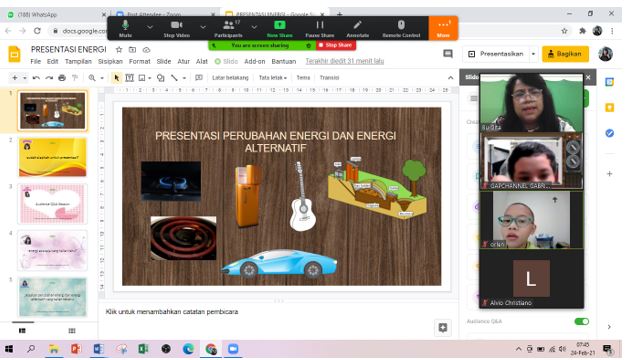The image size is (626, 360).
Task: Click the add comment toolbar icon
Action: point(198,78)
